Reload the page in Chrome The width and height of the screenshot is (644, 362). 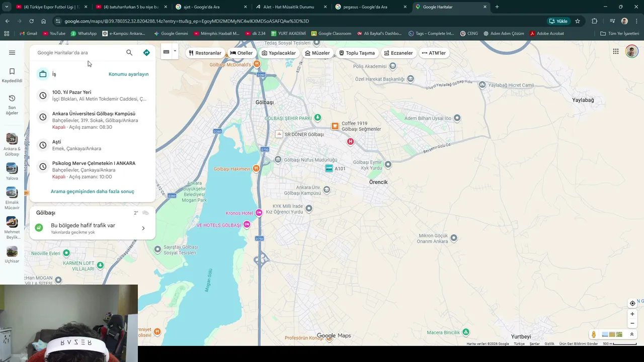[x=31, y=21]
